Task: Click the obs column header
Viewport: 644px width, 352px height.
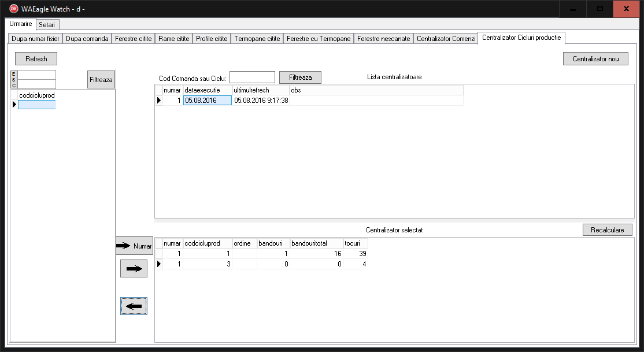Action: click(376, 90)
